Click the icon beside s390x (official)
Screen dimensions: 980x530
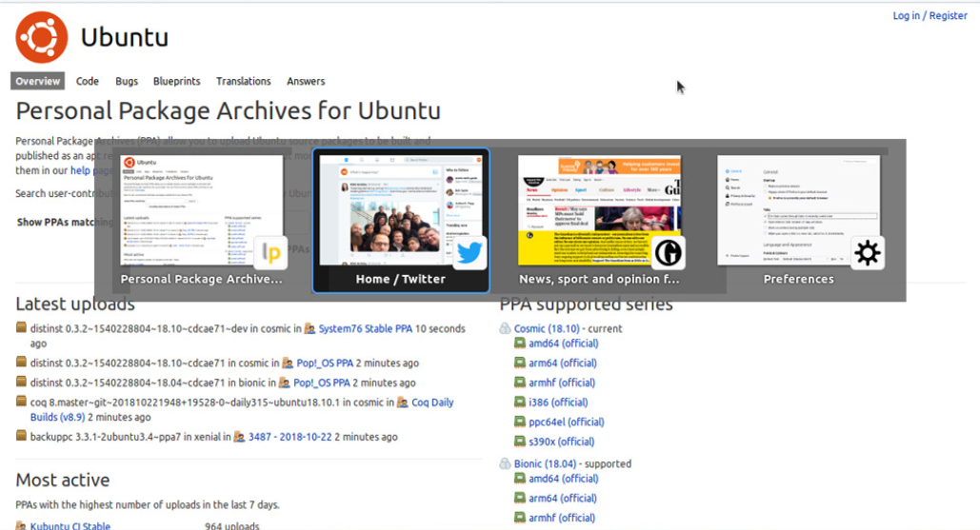(520, 442)
